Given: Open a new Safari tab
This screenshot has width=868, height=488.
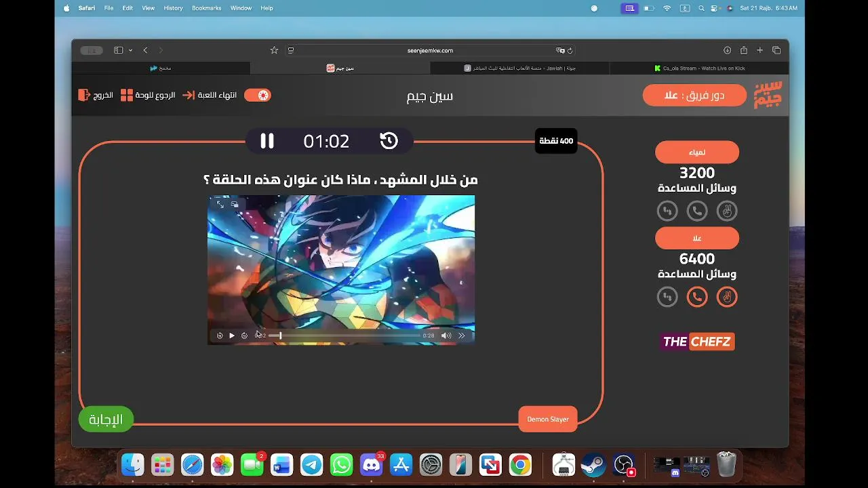Looking at the screenshot, I should click(x=760, y=50).
